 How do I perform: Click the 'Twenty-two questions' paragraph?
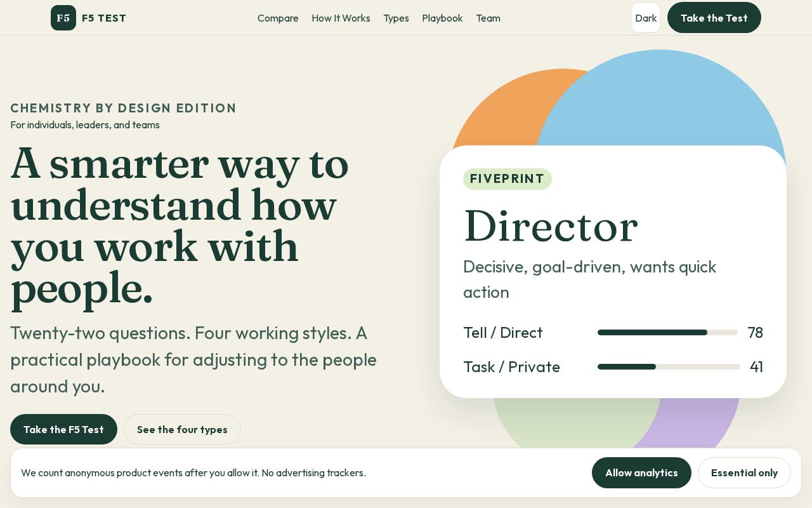click(x=193, y=359)
